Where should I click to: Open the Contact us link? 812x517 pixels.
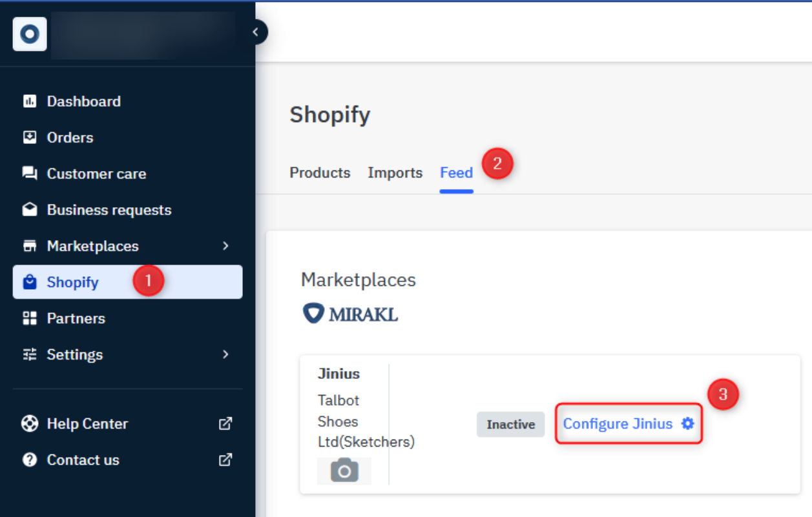83,460
